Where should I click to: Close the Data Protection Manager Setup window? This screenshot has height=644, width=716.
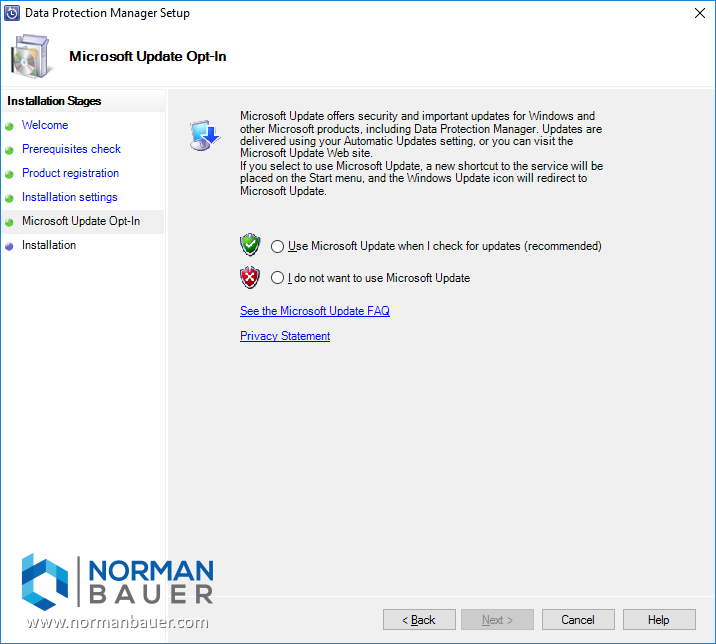coord(700,13)
